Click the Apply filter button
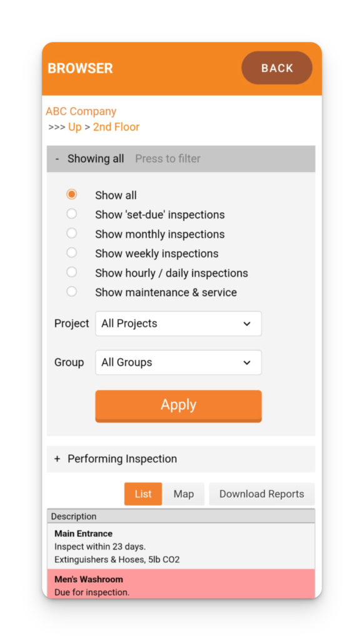Screen dimensions: 364x641 click(178, 406)
